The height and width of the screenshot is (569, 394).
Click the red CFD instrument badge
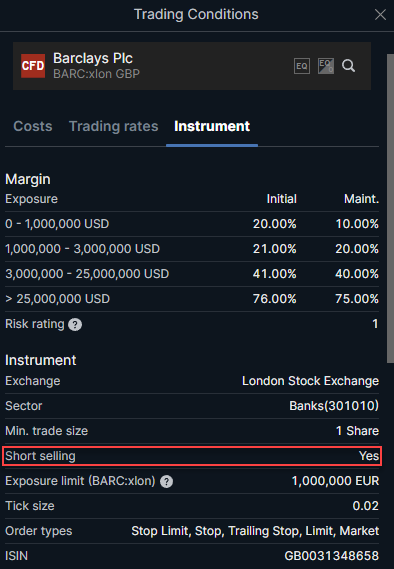(33, 66)
